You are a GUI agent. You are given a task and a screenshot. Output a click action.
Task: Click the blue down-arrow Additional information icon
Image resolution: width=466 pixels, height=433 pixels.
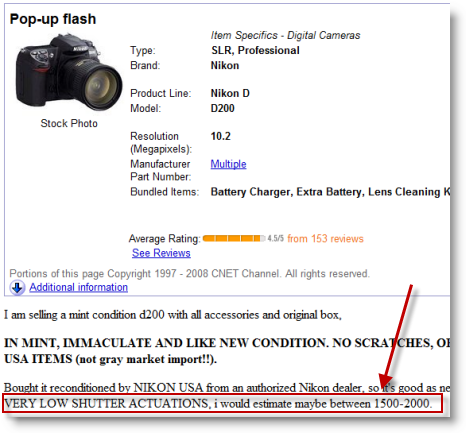click(x=17, y=288)
